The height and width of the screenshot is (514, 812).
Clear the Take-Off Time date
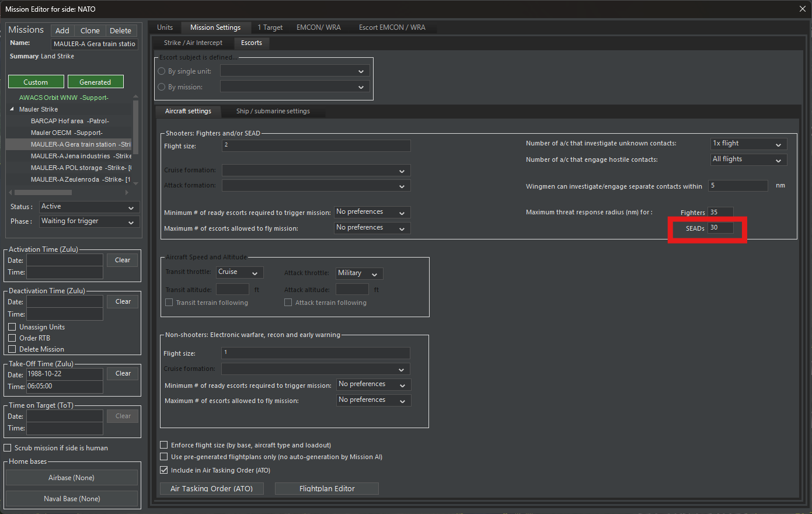click(123, 373)
